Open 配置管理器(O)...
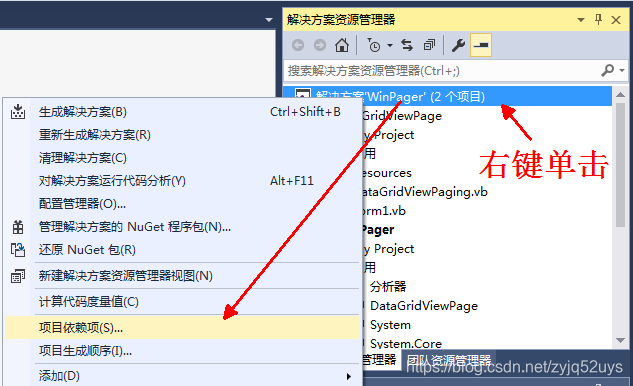This screenshot has width=633, height=386. (182, 204)
